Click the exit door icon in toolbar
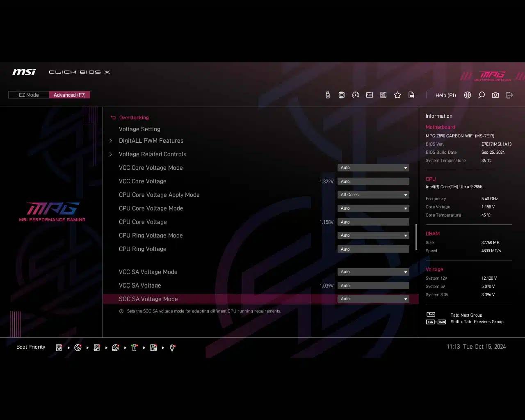Screen dimensions: 525x420 coord(509,95)
